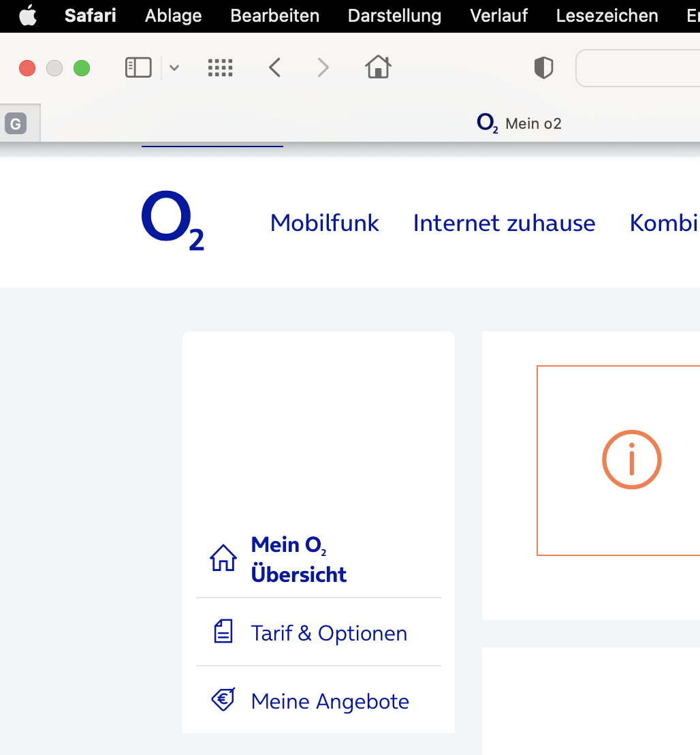Viewport: 700px width, 755px height.
Task: Select Mein O2 Übersicht in sidebar
Action: [x=298, y=559]
